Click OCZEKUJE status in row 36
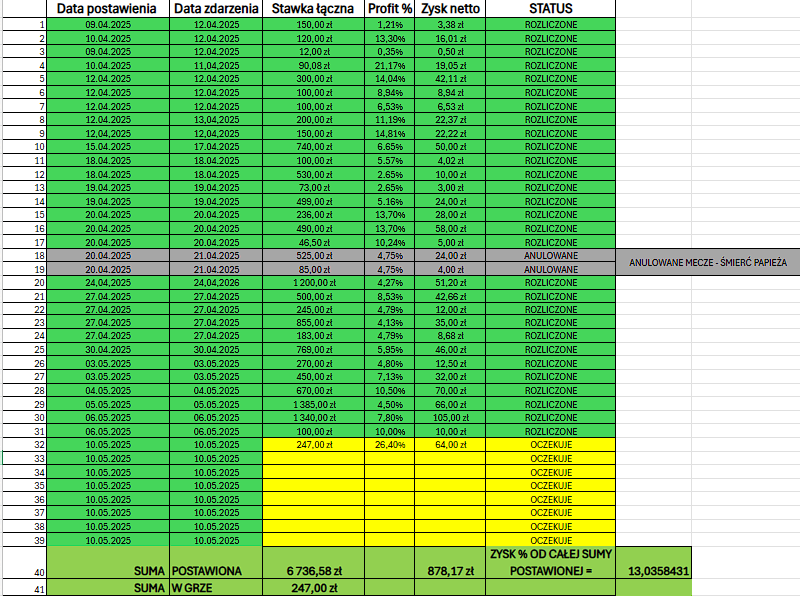The height and width of the screenshot is (596, 800). 551,499
